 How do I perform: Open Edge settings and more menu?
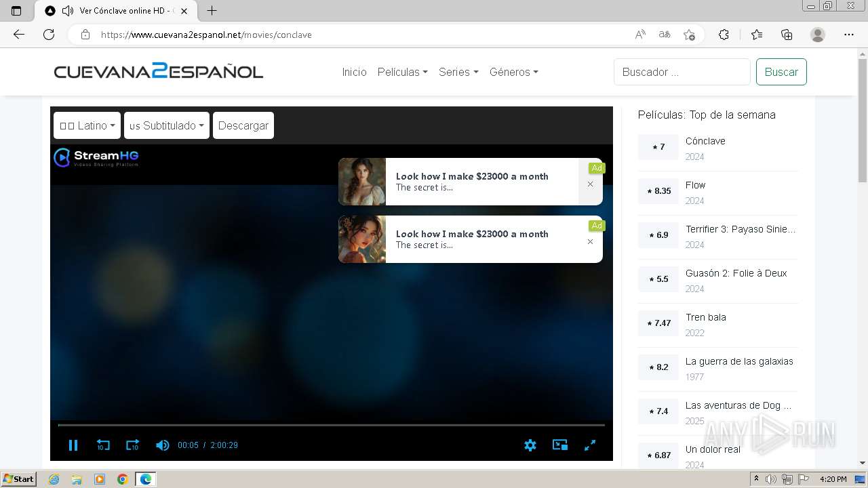click(x=849, y=35)
